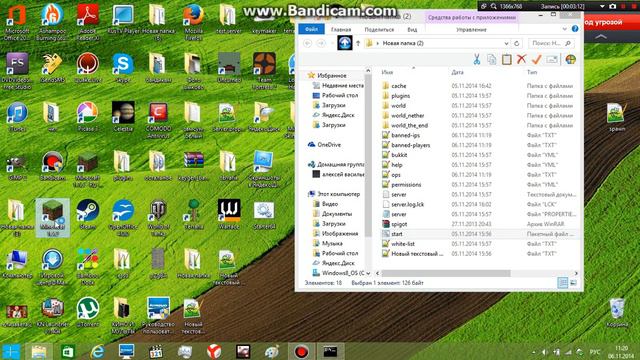Screen dimensions: 640x360
Task: Select the iTunes desktop shortcut
Action: tap(17, 117)
